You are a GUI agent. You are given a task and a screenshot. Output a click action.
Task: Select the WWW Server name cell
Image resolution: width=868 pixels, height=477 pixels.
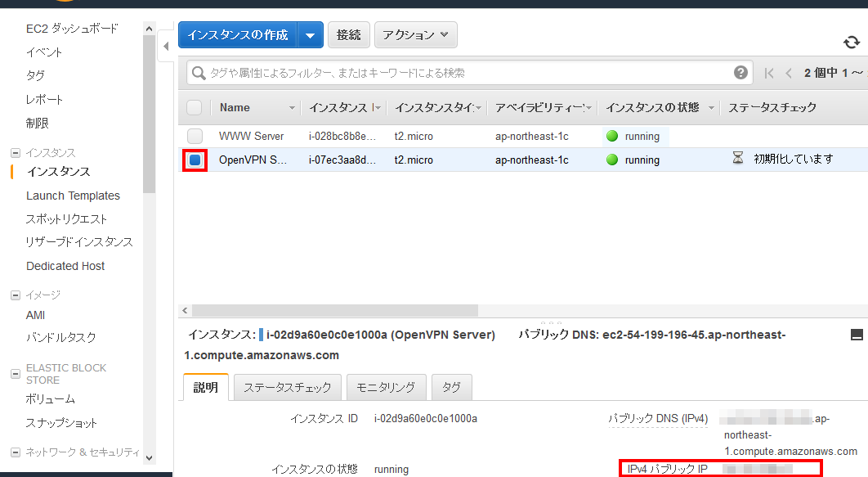pos(251,137)
